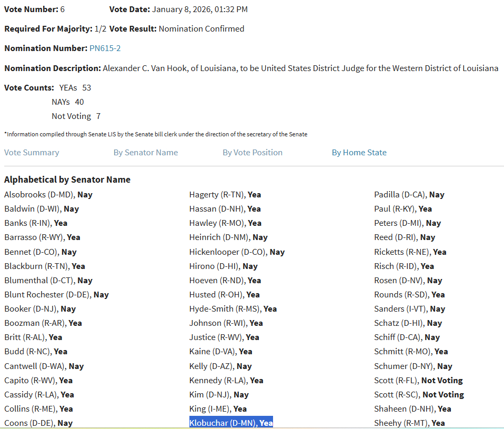Click the highlighted Klobuchar (D-MN) entry

(x=231, y=423)
